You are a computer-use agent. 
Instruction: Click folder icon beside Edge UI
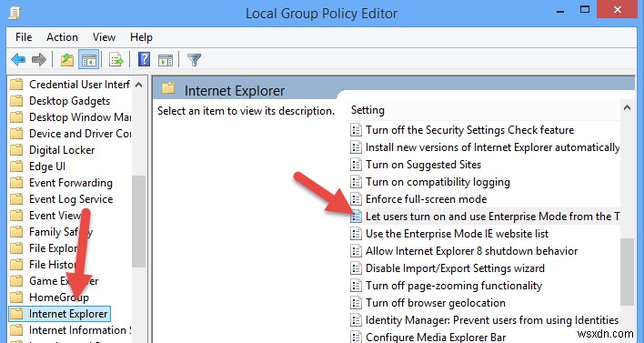pos(16,166)
